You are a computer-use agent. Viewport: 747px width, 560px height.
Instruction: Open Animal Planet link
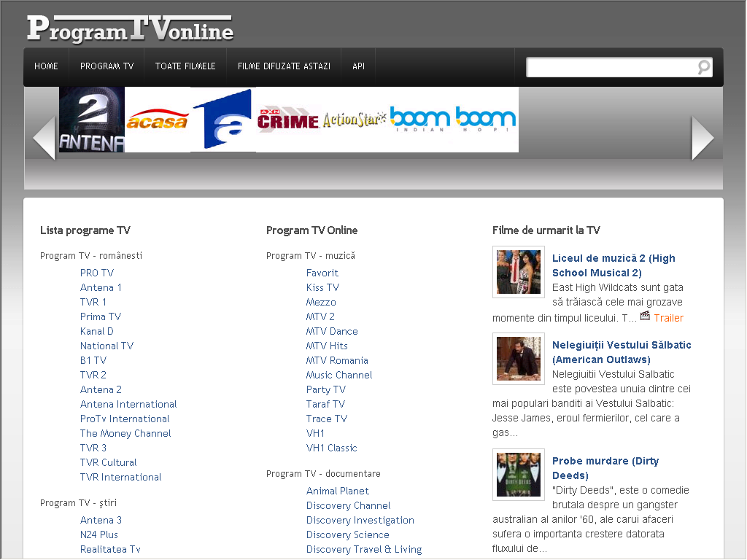337,491
